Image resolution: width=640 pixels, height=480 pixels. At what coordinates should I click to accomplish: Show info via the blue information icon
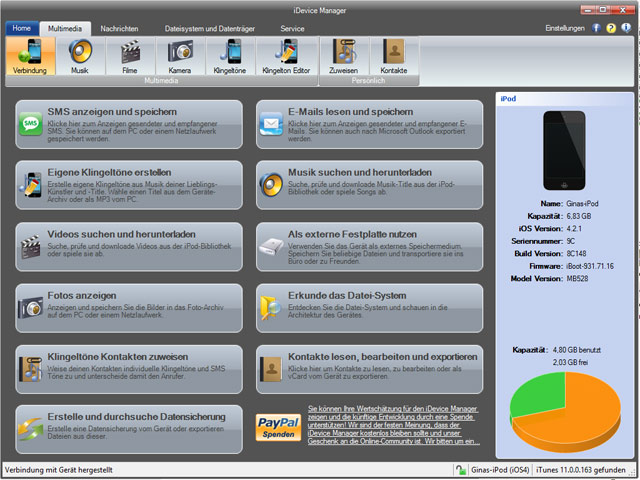click(626, 28)
